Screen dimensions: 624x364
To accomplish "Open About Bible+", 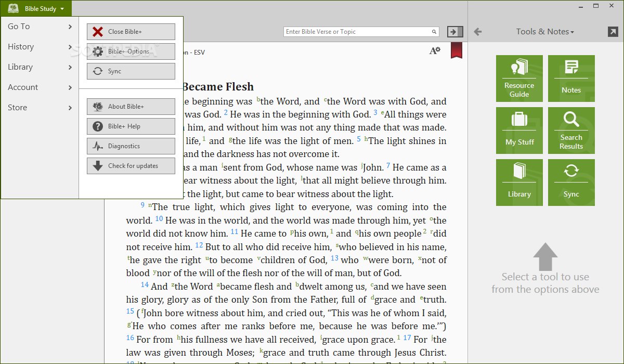I will pos(131,107).
